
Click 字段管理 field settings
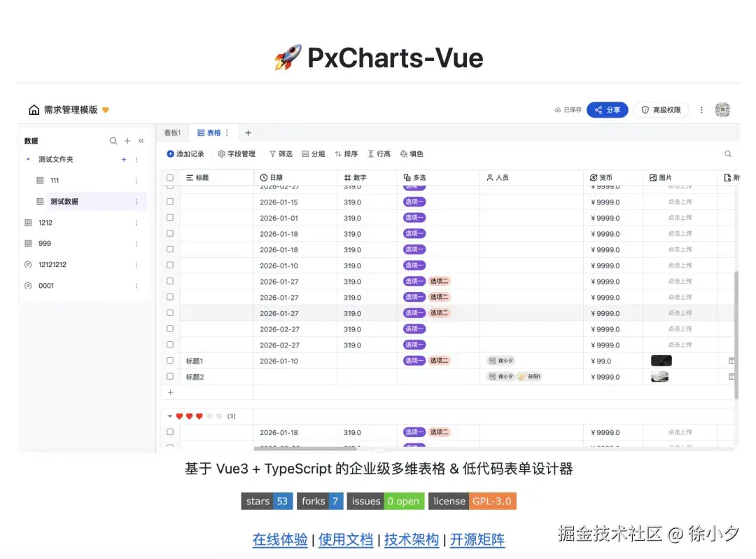tap(237, 154)
